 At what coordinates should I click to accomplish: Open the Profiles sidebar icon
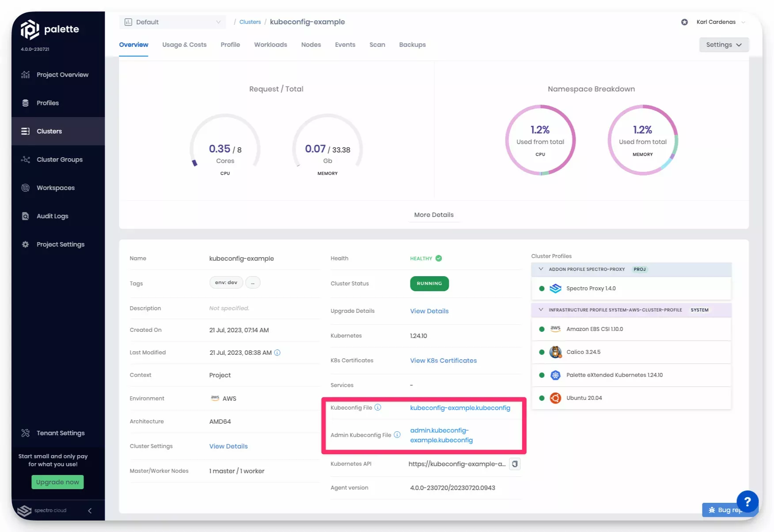25,103
